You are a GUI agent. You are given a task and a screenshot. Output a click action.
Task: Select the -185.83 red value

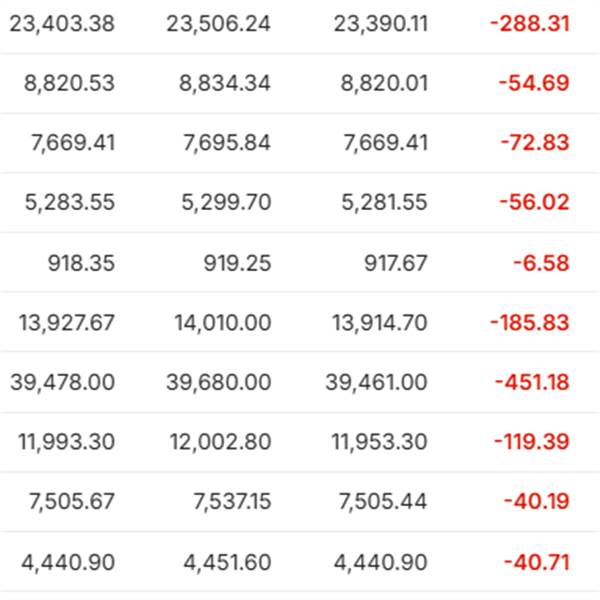point(530,323)
